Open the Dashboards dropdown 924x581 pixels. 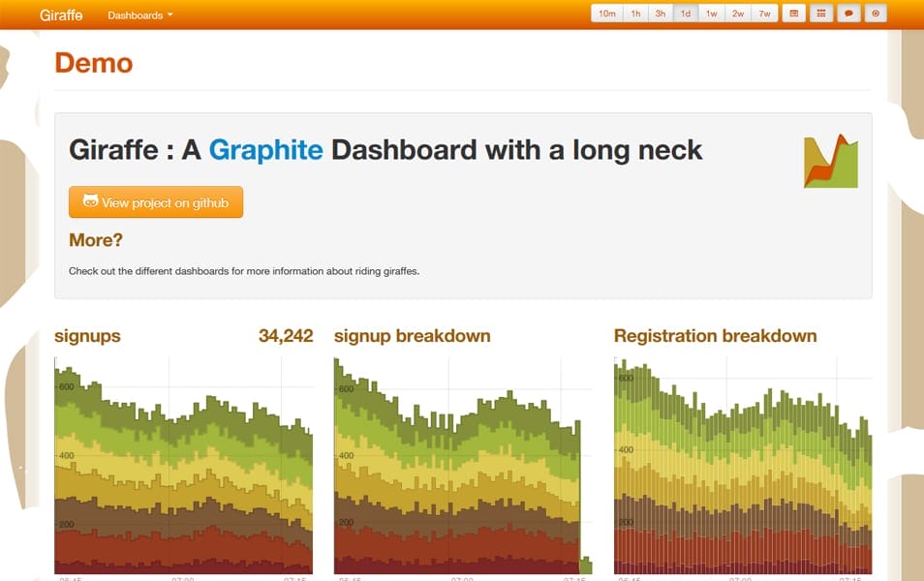[139, 15]
